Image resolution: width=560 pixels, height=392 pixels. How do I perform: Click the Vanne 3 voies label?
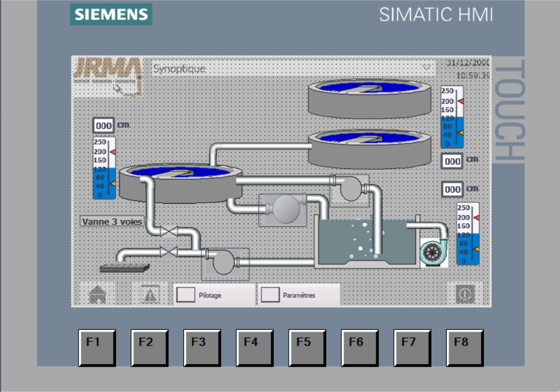(112, 222)
